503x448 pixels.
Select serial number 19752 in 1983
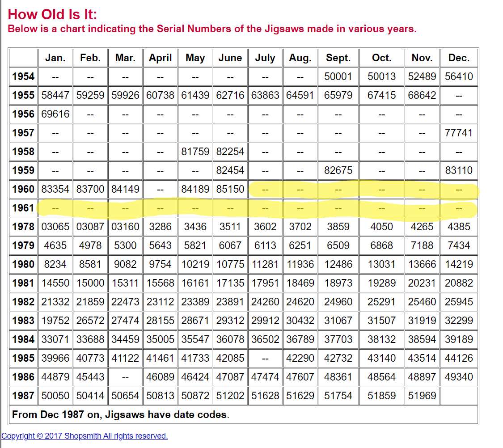pyautogui.click(x=55, y=321)
